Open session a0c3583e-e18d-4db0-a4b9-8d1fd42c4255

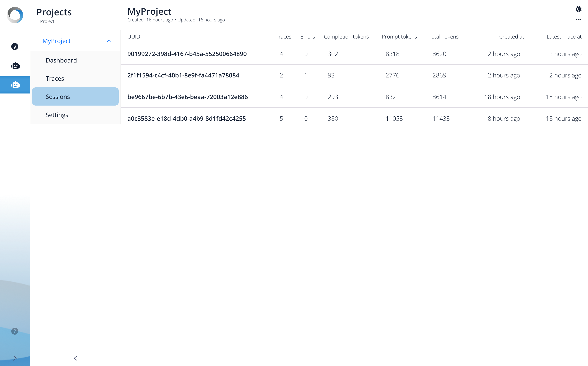pyautogui.click(x=187, y=118)
